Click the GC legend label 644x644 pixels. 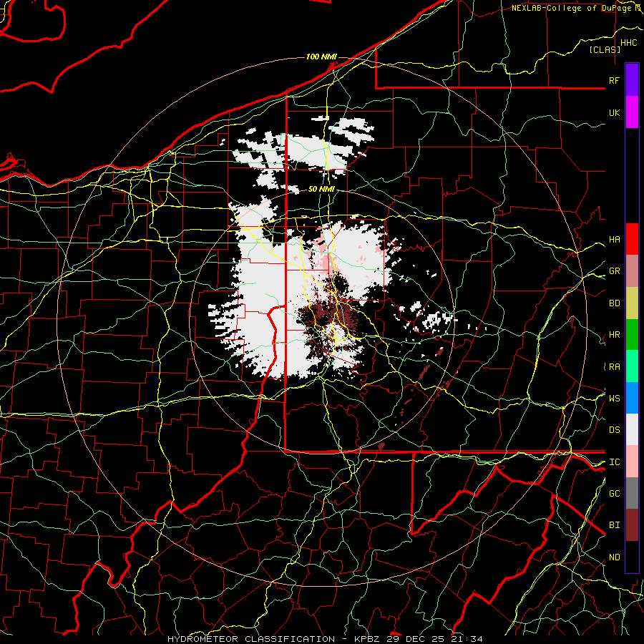pyautogui.click(x=615, y=494)
